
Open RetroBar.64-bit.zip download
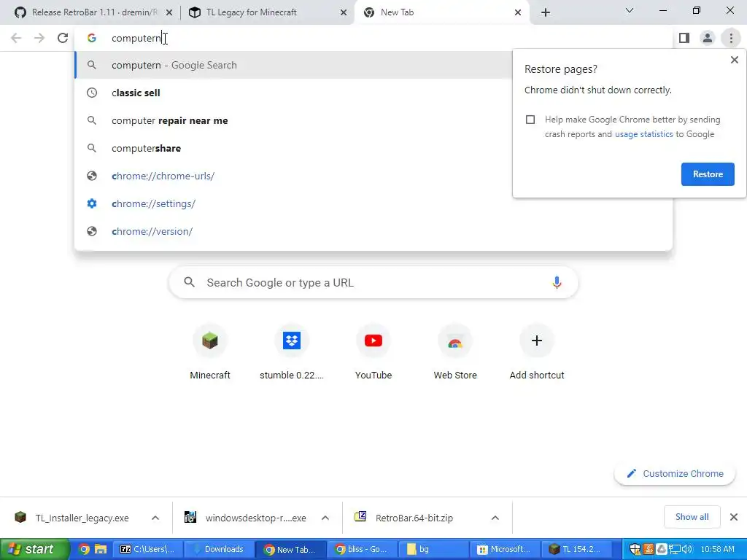[x=414, y=518]
